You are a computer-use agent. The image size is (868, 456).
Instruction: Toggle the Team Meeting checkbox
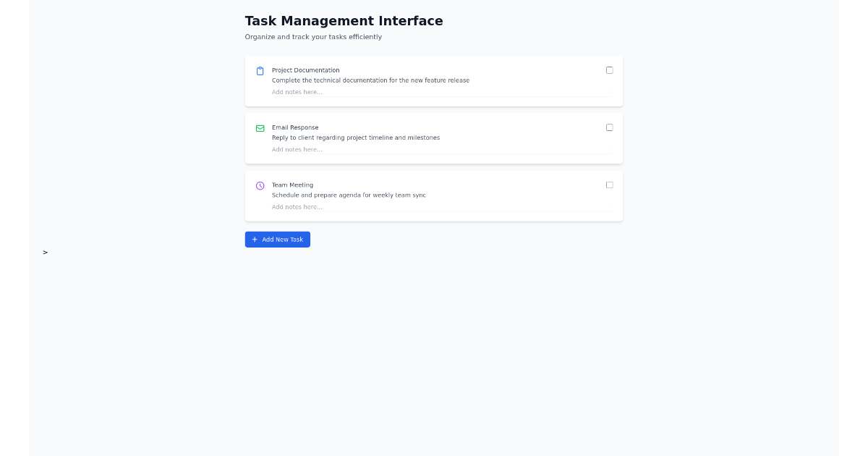[x=609, y=185]
